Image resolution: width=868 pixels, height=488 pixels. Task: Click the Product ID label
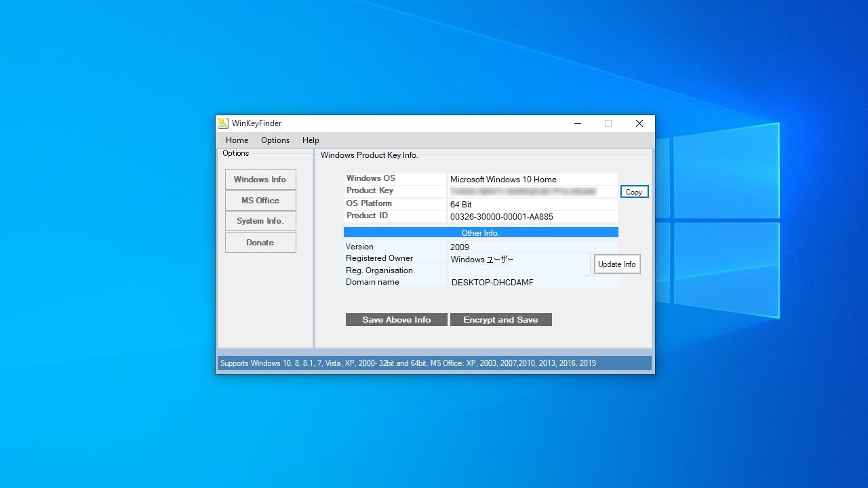coord(368,216)
